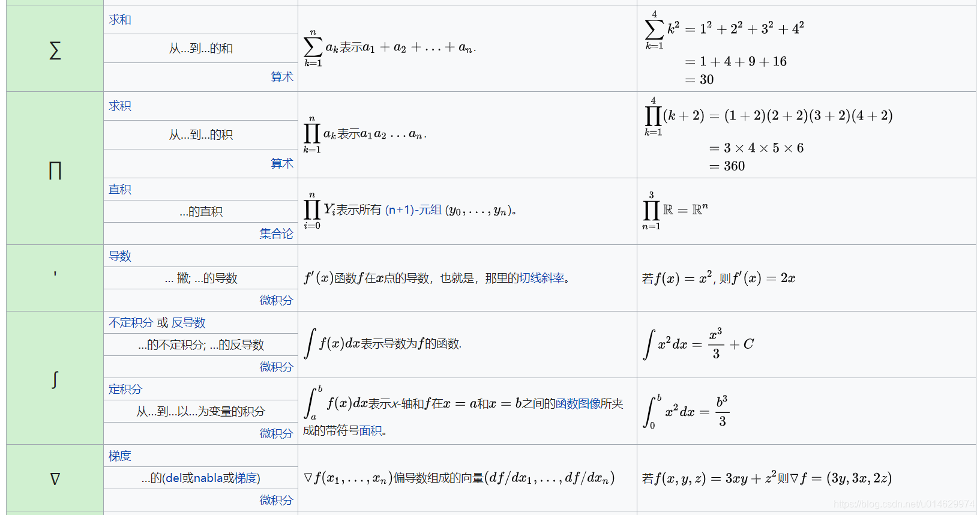Click the definite integral example equal to b³/3
The image size is (980, 515).
click(x=686, y=411)
